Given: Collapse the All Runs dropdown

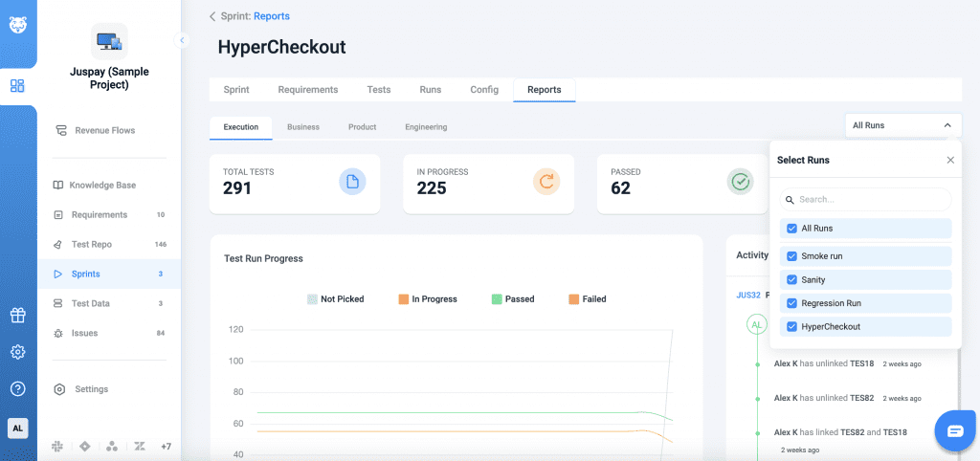Looking at the screenshot, I should pyautogui.click(x=947, y=125).
